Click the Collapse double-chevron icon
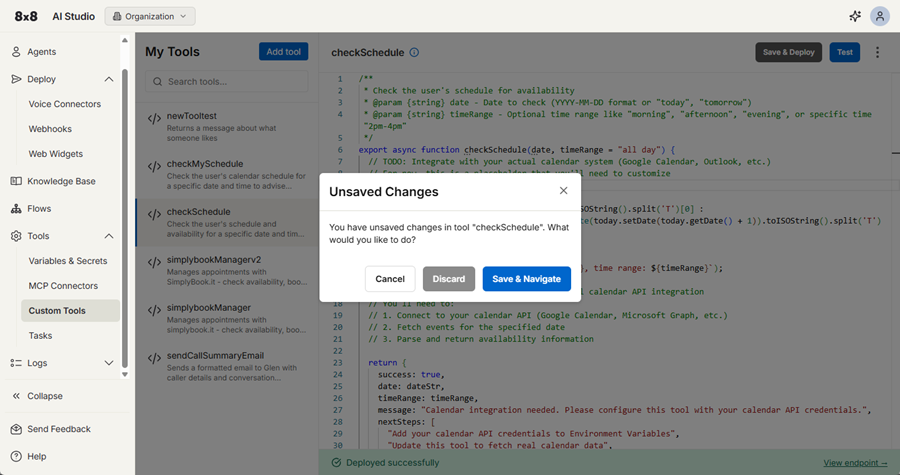Screen dimensions: 900x475 (x=16, y=396)
